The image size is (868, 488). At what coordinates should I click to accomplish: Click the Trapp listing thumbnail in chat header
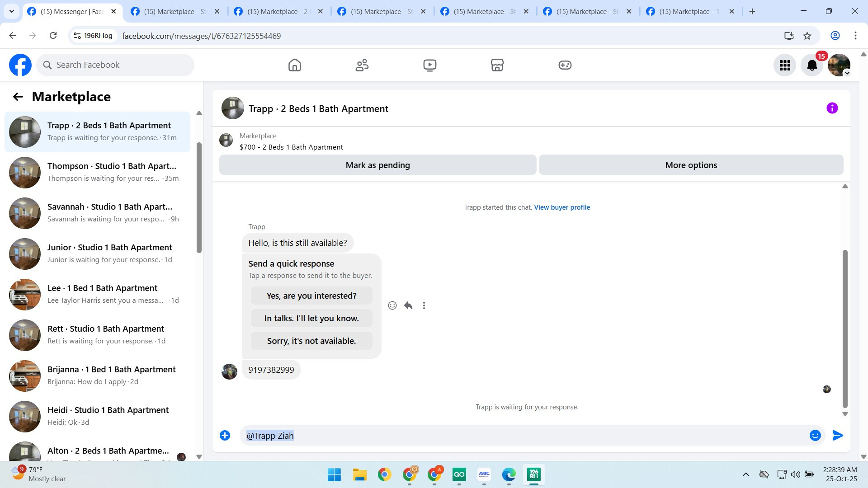233,108
